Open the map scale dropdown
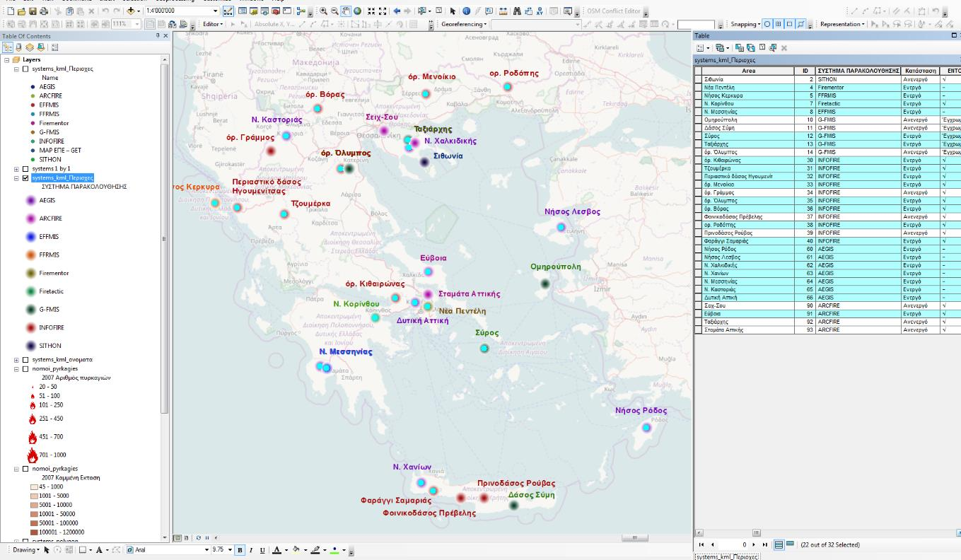This screenshot has height=560, width=961. [x=214, y=11]
